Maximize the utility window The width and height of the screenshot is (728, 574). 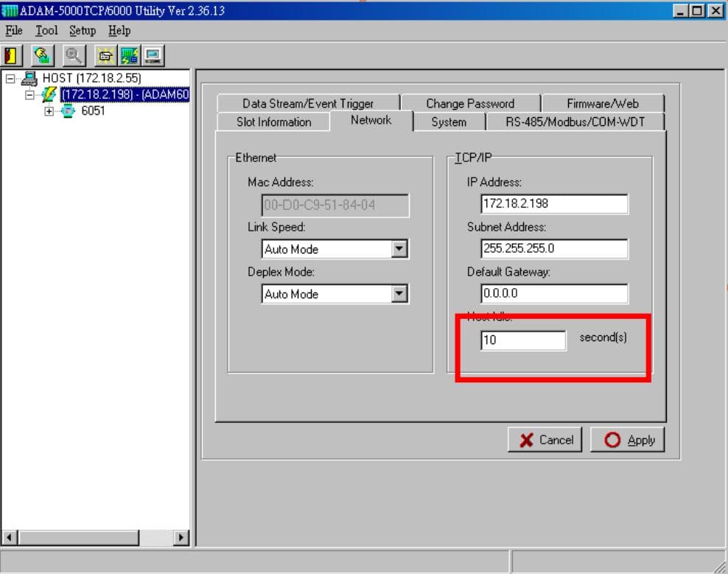tap(697, 10)
